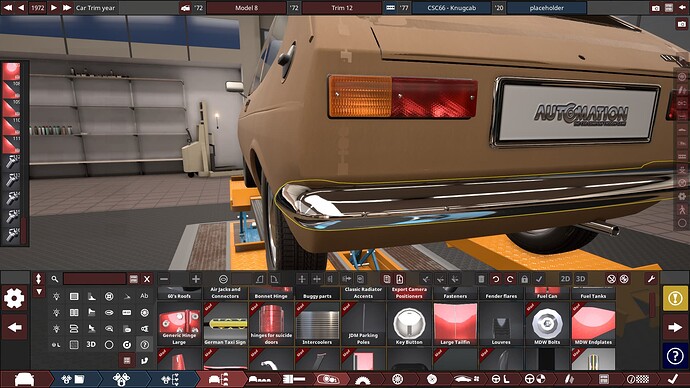The image size is (690, 388).
Task: Click the fixture search input field
Action: [95, 279]
